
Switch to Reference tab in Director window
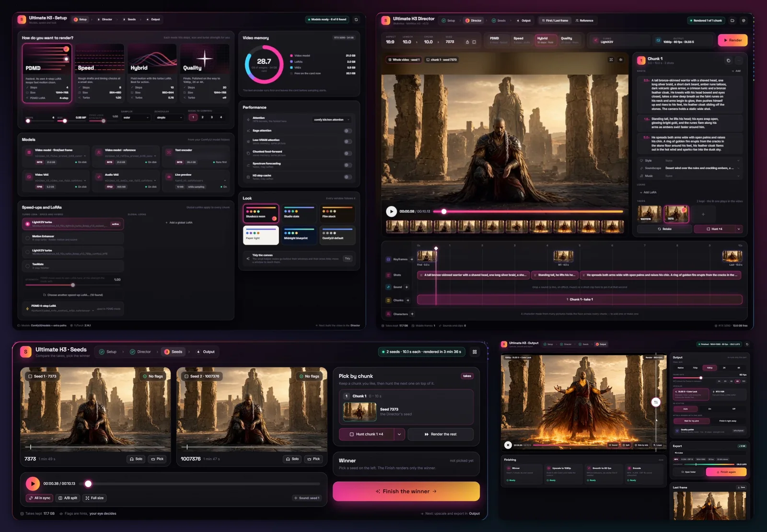(x=584, y=21)
